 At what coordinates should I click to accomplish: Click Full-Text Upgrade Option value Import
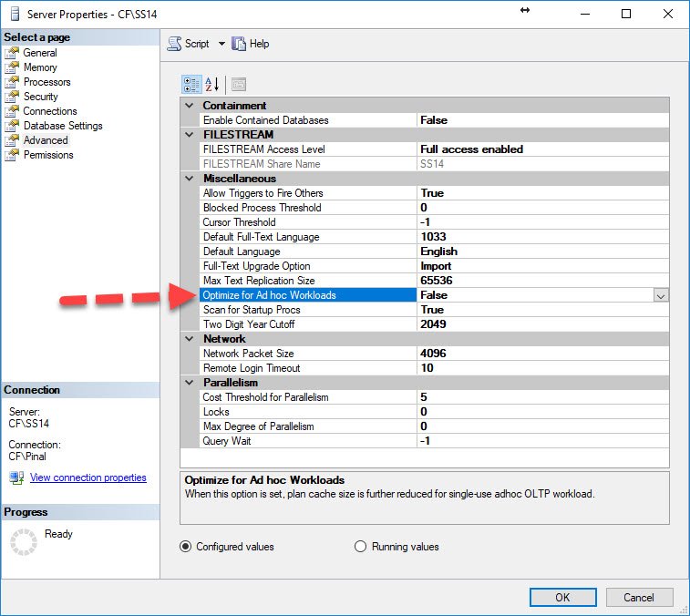436,266
